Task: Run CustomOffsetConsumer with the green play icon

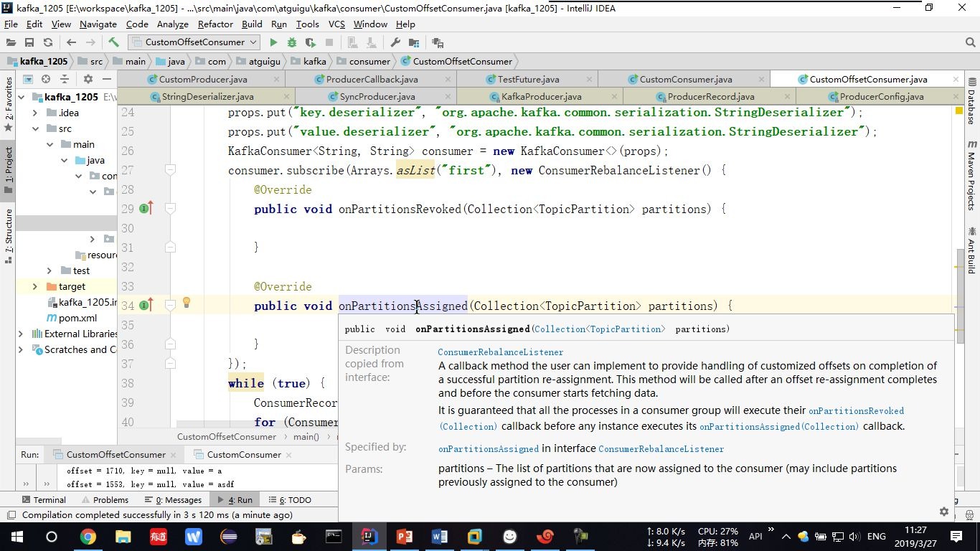Action: click(x=273, y=42)
